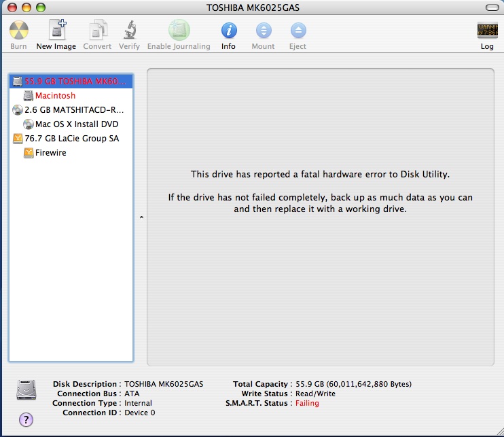The image size is (504, 437).
Task: Click the Enable Journaling icon
Action: coord(179,30)
